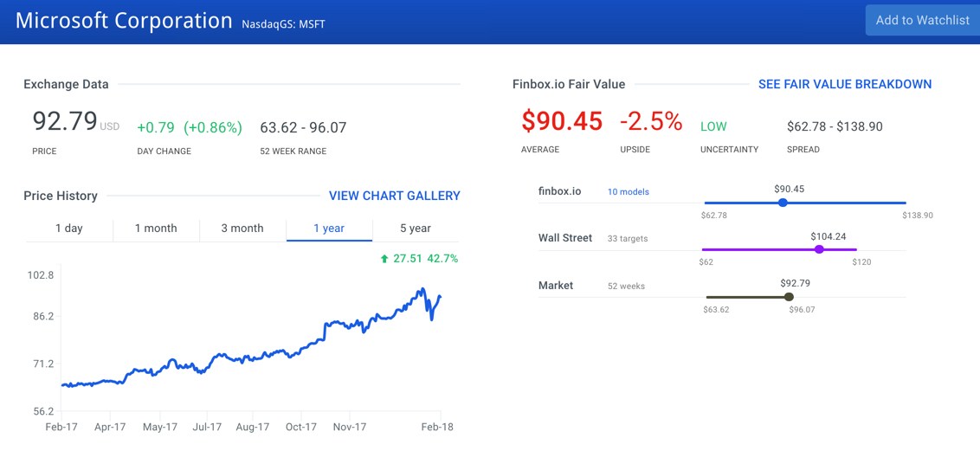This screenshot has height=451, width=980.
Task: Switch to the 5 year tab
Action: pos(416,229)
